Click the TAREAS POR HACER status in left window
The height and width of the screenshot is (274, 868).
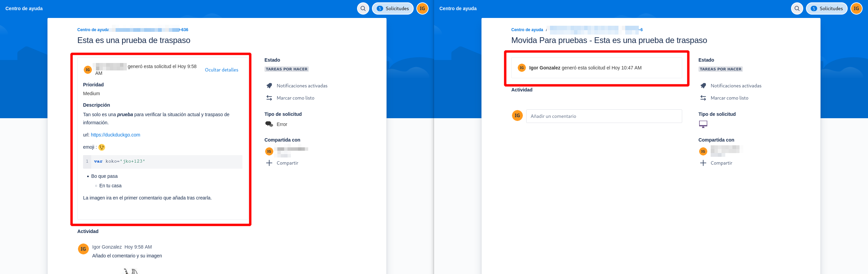(x=287, y=69)
